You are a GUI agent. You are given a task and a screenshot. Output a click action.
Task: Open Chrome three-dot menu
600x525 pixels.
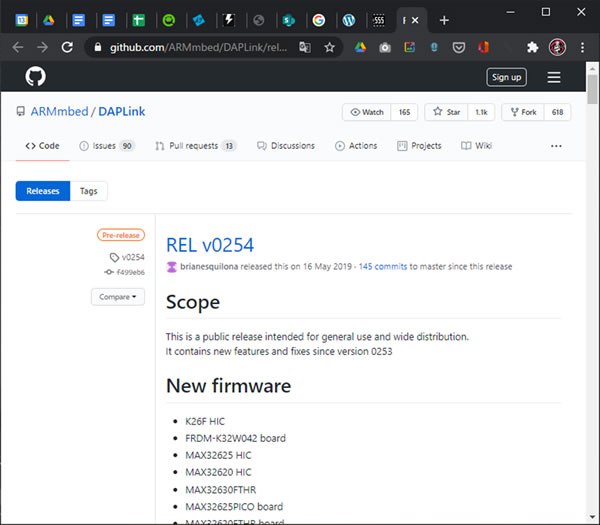[x=582, y=47]
